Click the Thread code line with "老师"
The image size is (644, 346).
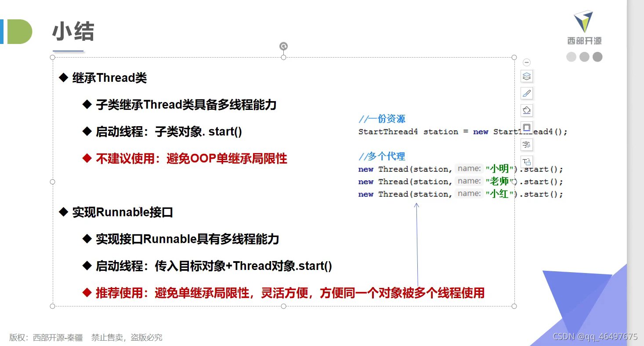(x=460, y=181)
